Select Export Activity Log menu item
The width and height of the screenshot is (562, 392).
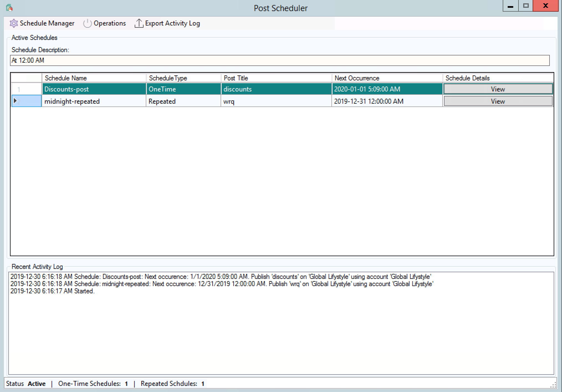(167, 23)
